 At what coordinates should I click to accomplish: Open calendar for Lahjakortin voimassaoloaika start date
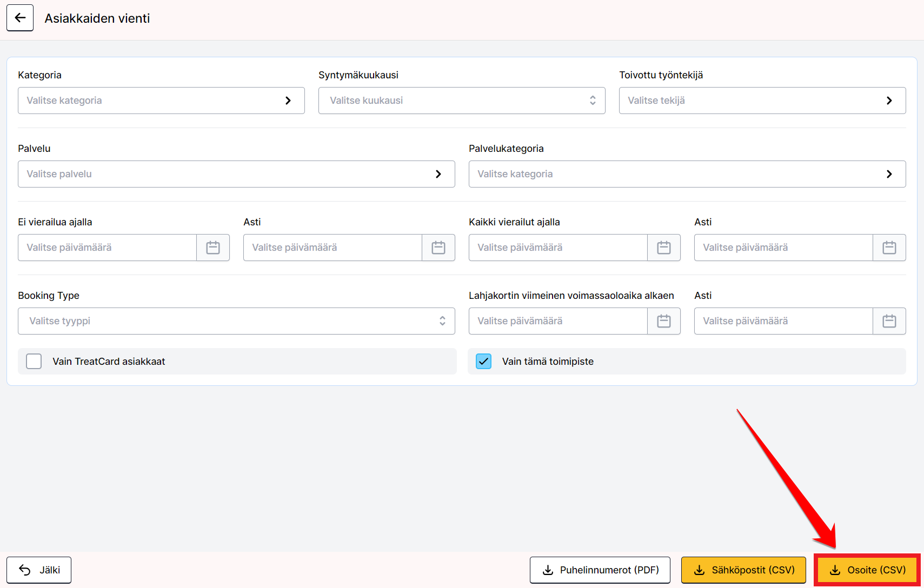(x=664, y=321)
